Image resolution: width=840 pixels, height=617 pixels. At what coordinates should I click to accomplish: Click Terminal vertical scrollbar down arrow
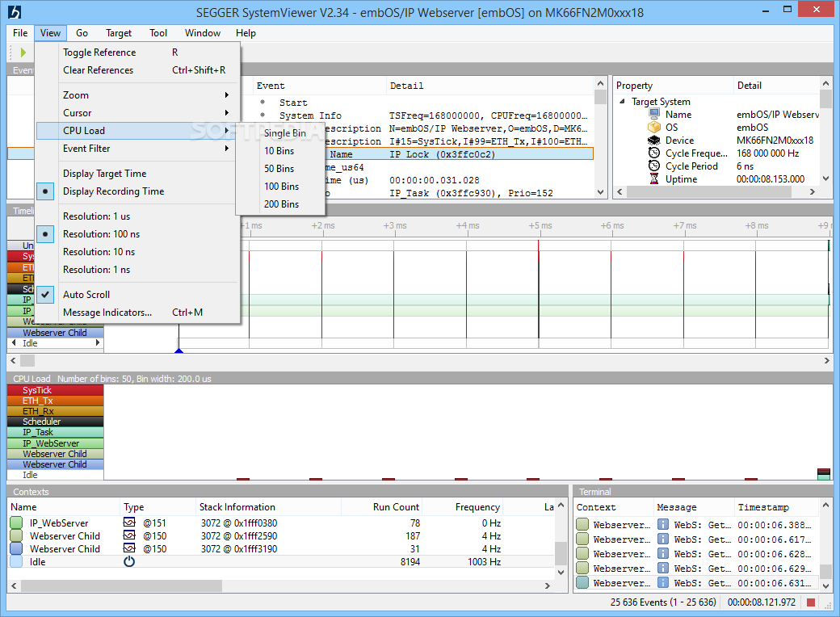tap(825, 586)
